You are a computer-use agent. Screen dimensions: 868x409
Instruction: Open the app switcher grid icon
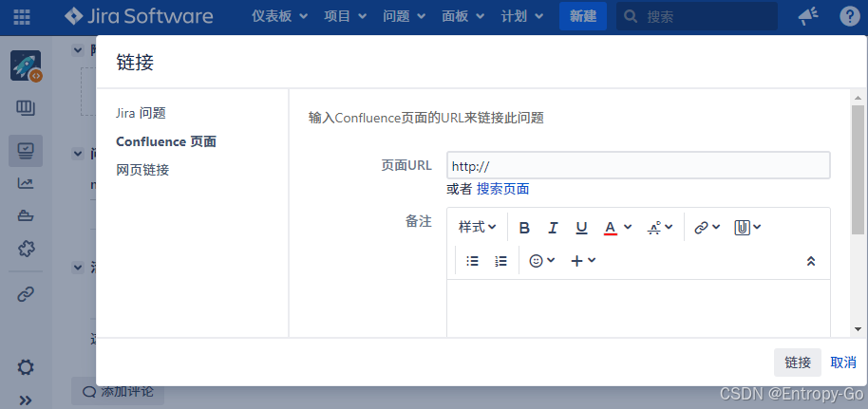[x=22, y=16]
